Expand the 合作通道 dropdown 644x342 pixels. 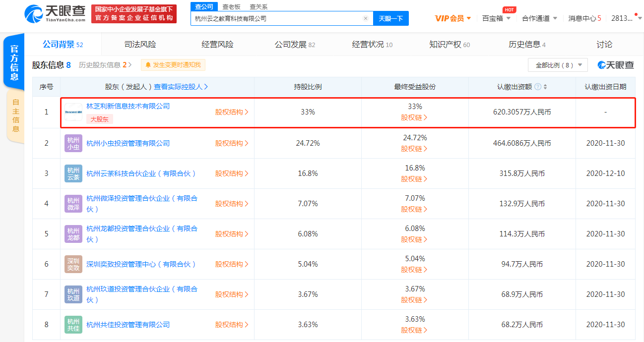pyautogui.click(x=539, y=18)
